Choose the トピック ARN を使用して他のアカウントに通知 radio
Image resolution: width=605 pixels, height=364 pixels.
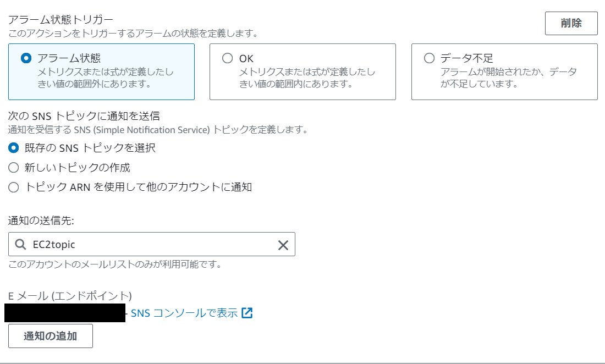click(14, 187)
